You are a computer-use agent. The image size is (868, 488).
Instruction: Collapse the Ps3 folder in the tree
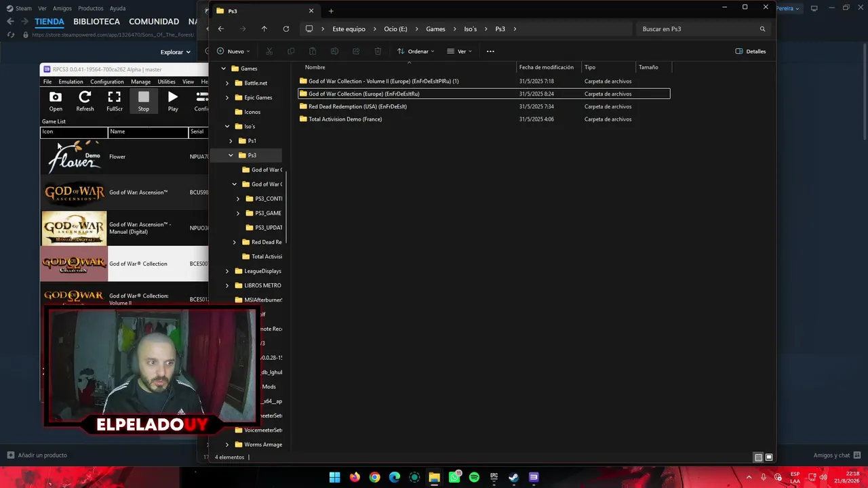coord(231,155)
